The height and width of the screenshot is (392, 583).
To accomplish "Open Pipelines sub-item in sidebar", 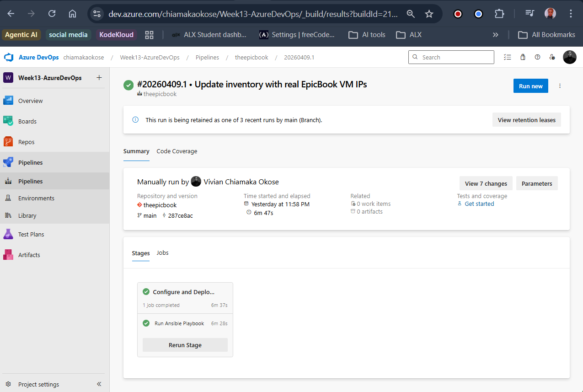I will click(54, 181).
